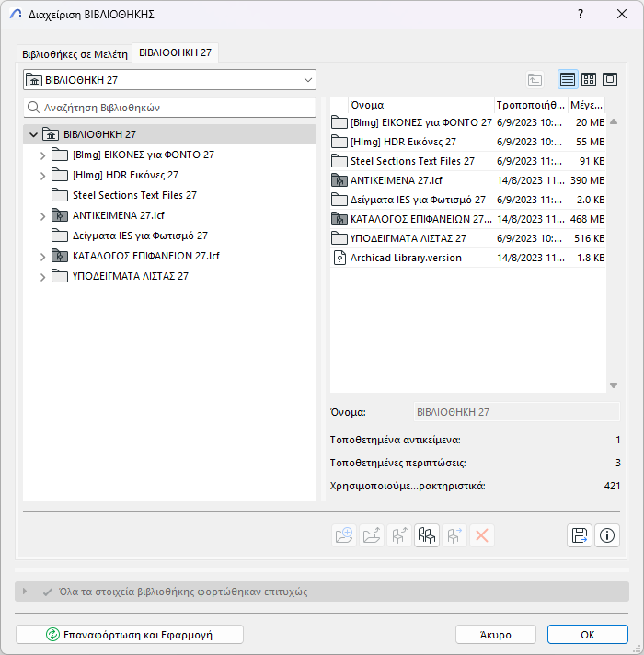Click the duplicate library objects icon
Screen dimensions: 644x655
click(426, 535)
